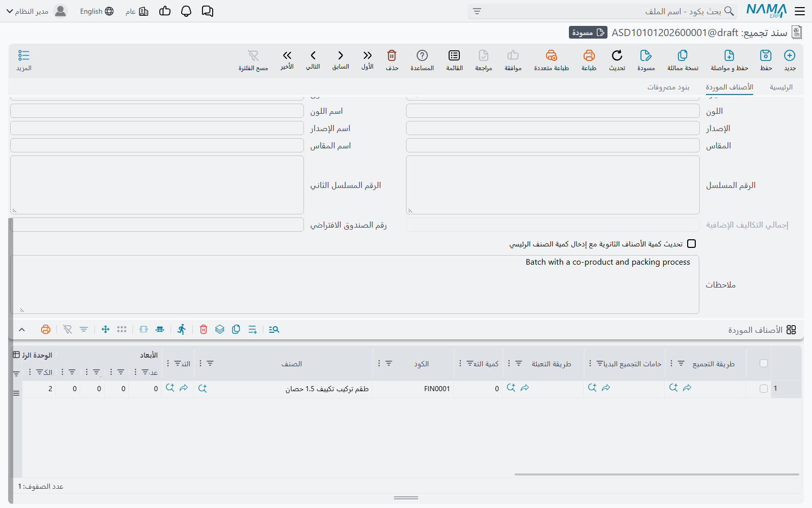The image size is (812, 508).
Task: Save the document with حفظ icon
Action: [766, 55]
